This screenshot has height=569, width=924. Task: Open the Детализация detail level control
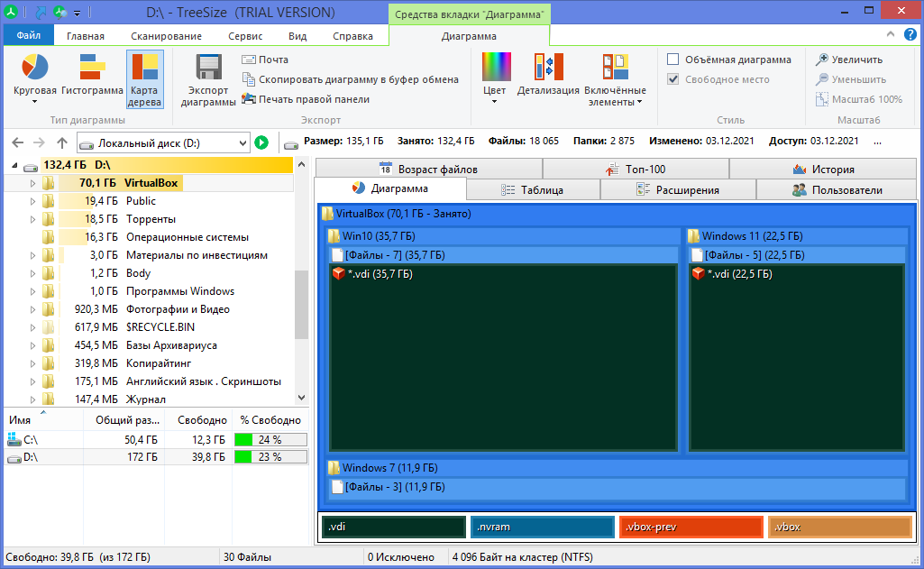[549, 74]
